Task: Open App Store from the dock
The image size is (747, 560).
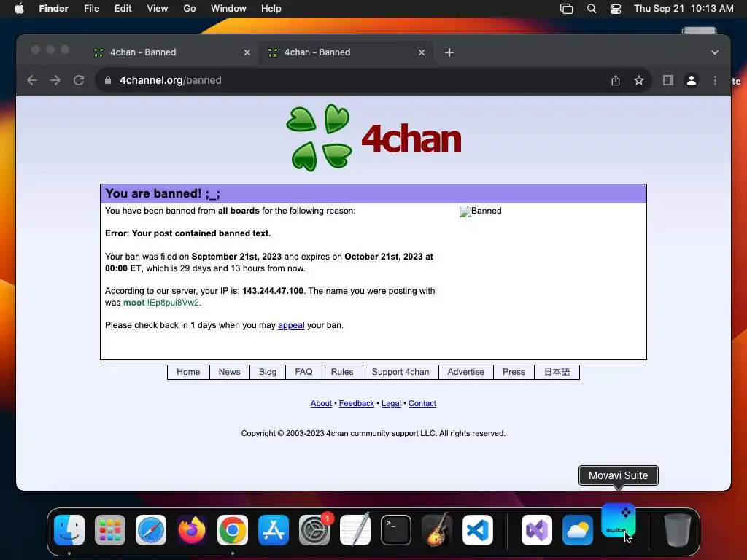Action: click(x=274, y=530)
